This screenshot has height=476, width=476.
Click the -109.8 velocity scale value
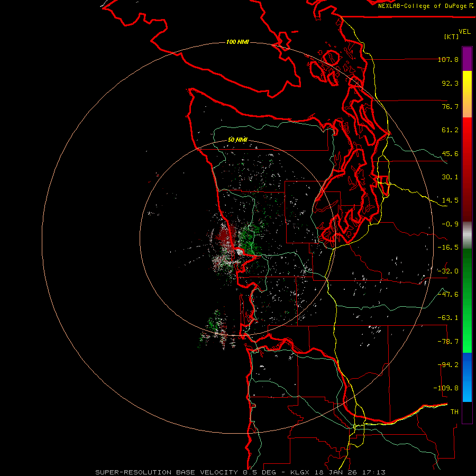[x=446, y=388]
